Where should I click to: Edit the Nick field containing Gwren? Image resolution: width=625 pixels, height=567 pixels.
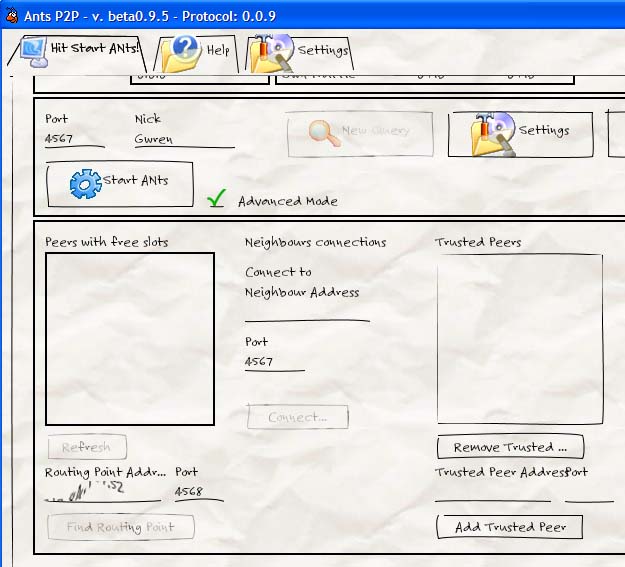point(184,140)
